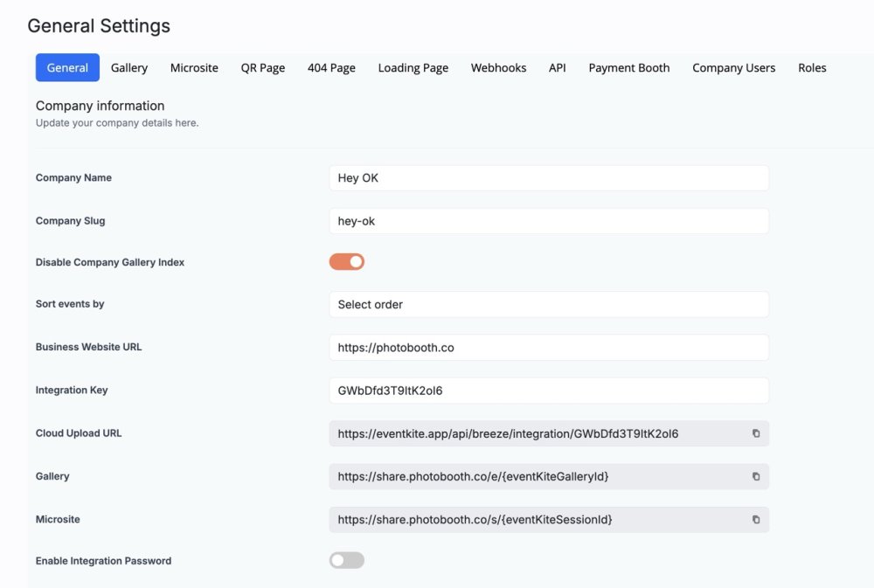
Task: Open the Roles tab
Action: (x=812, y=67)
